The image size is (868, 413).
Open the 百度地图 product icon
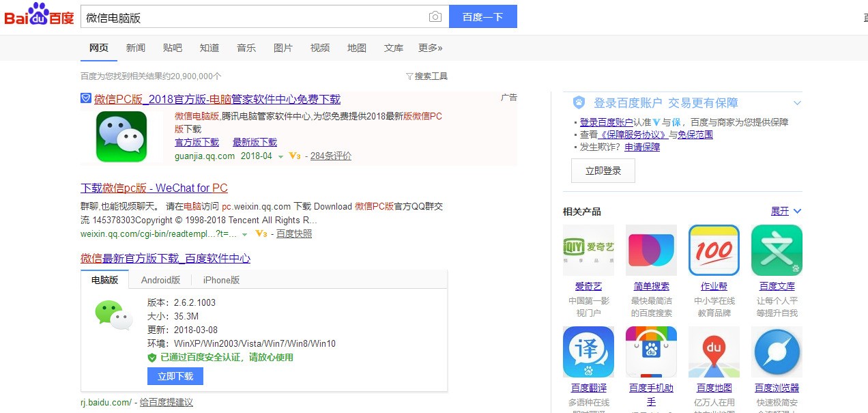coord(714,352)
